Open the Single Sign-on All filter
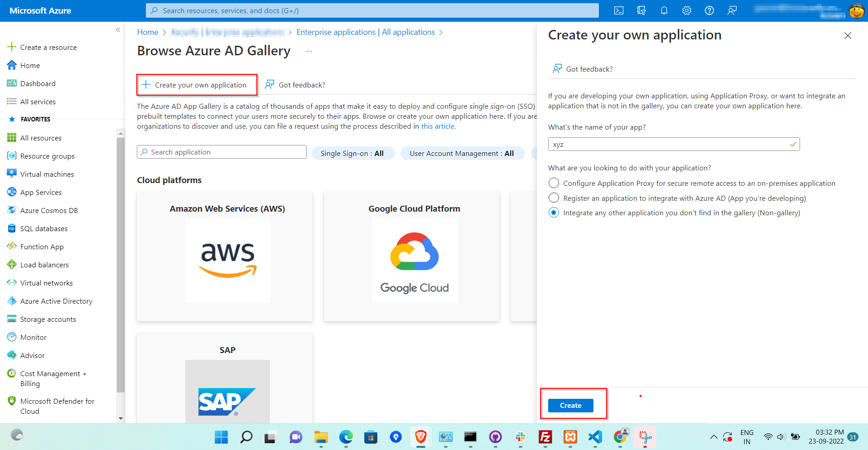The width and height of the screenshot is (868, 450). tap(353, 153)
